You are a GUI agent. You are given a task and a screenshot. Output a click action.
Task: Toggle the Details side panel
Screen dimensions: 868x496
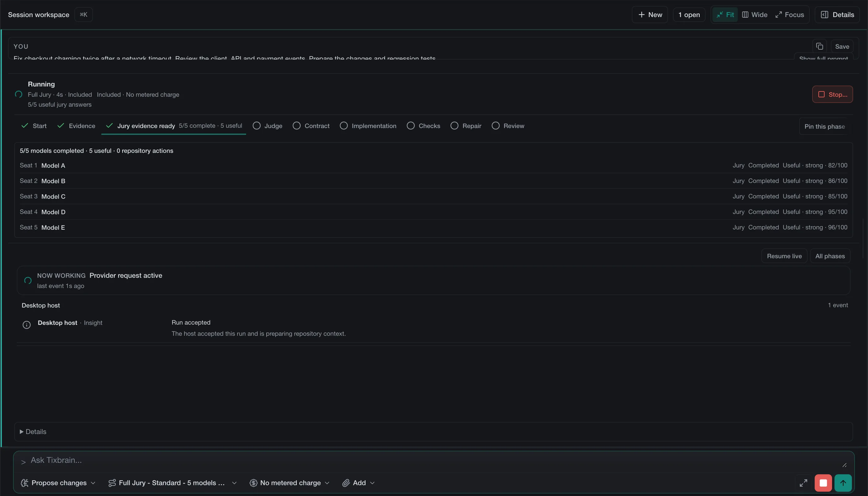pos(837,15)
